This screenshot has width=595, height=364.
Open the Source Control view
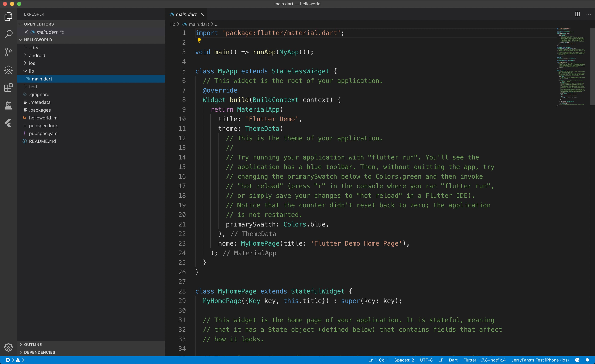click(x=8, y=52)
